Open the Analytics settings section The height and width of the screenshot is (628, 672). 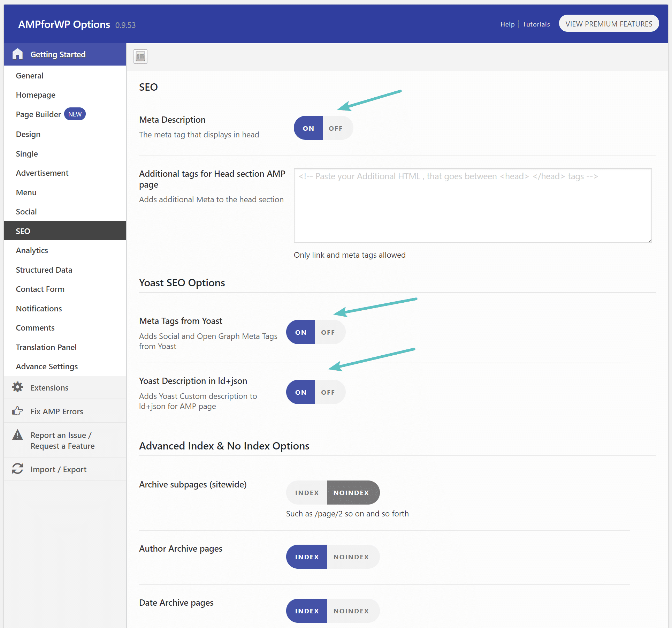click(x=33, y=250)
